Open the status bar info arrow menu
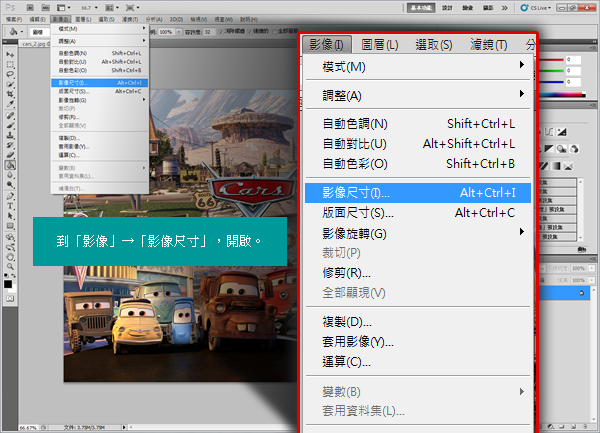This screenshot has height=433, width=600. [124, 427]
